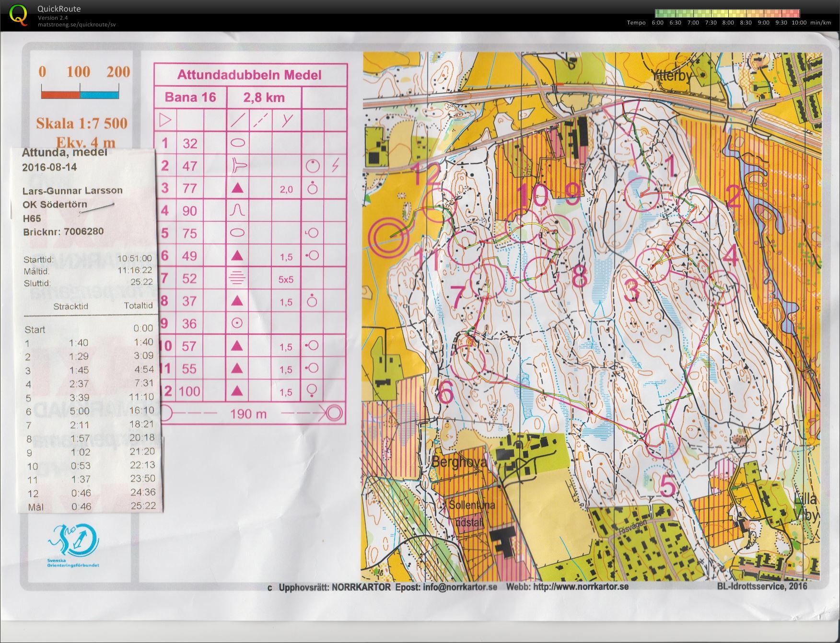This screenshot has height=643, width=840.
Task: Click the '6:00' tempo scale value
Action: click(x=658, y=23)
